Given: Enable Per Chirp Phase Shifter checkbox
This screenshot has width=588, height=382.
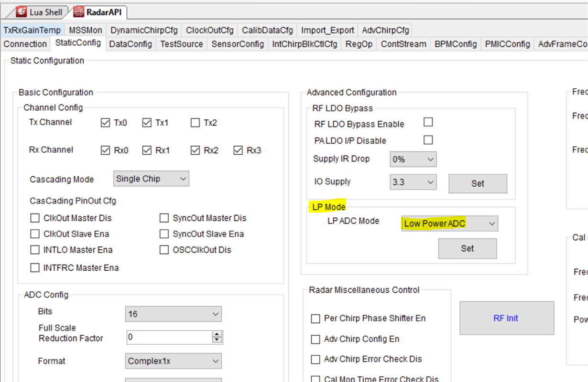Looking at the screenshot, I should [x=316, y=318].
